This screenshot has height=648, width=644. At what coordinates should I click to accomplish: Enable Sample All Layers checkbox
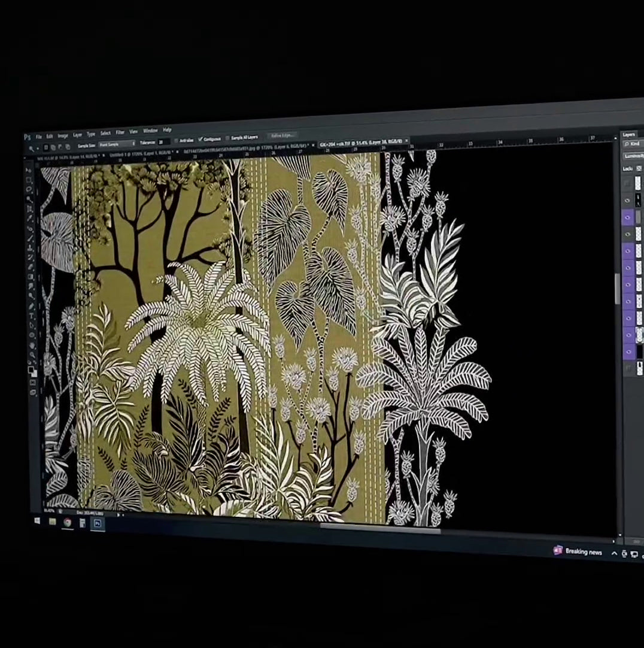(x=227, y=138)
